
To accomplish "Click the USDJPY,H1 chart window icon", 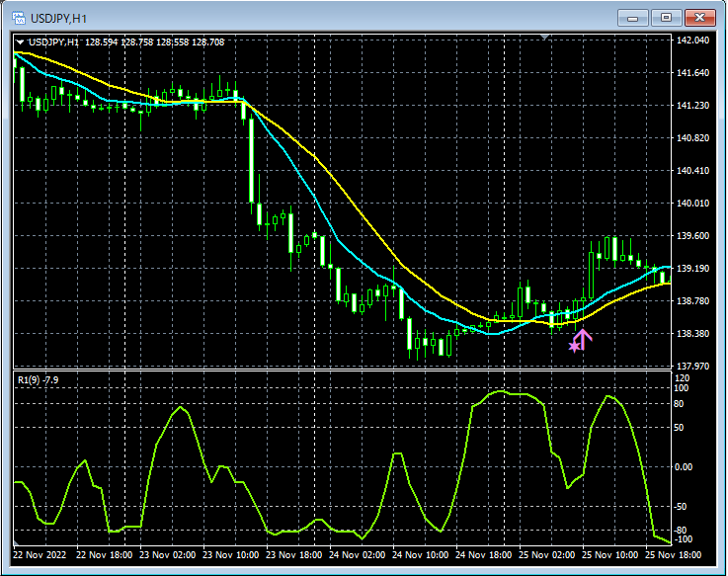I will point(19,18).
